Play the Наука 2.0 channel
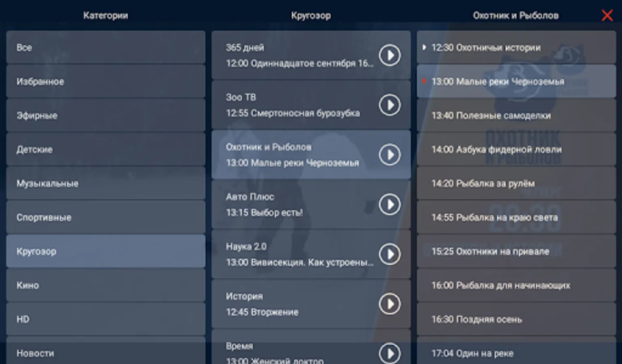Screen dimensions: 622x364 click(x=390, y=254)
